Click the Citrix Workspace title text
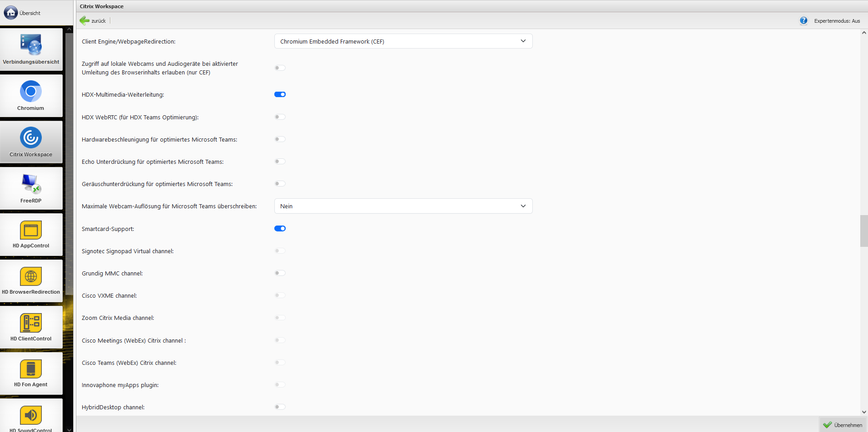 (x=102, y=6)
